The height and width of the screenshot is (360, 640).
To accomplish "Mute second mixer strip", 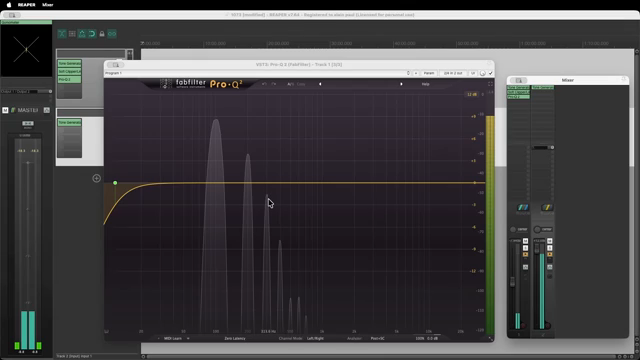I will (549, 241).
